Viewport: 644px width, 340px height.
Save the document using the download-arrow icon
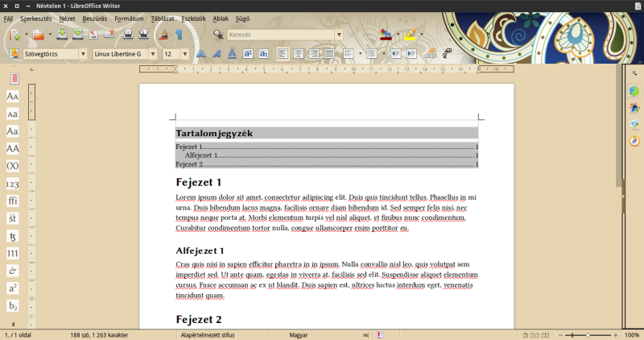pyautogui.click(x=62, y=35)
